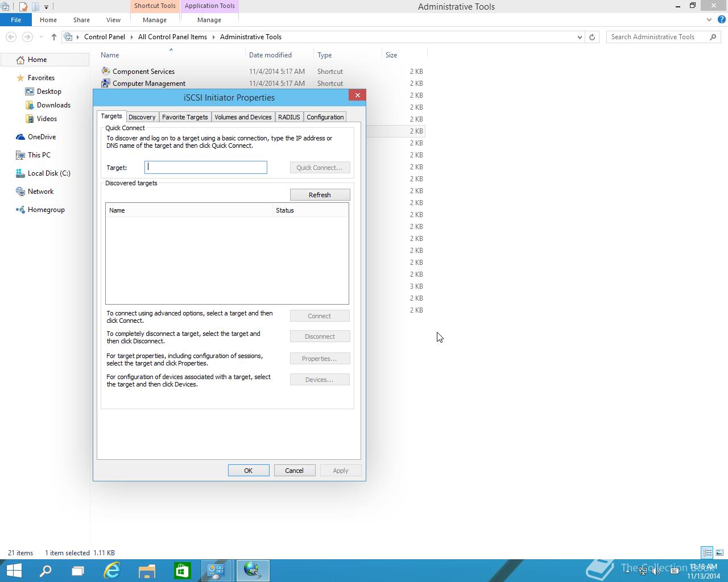Close the iSCSI Initiator Properties dialog
Screen dimensions: 728x582
coord(357,95)
